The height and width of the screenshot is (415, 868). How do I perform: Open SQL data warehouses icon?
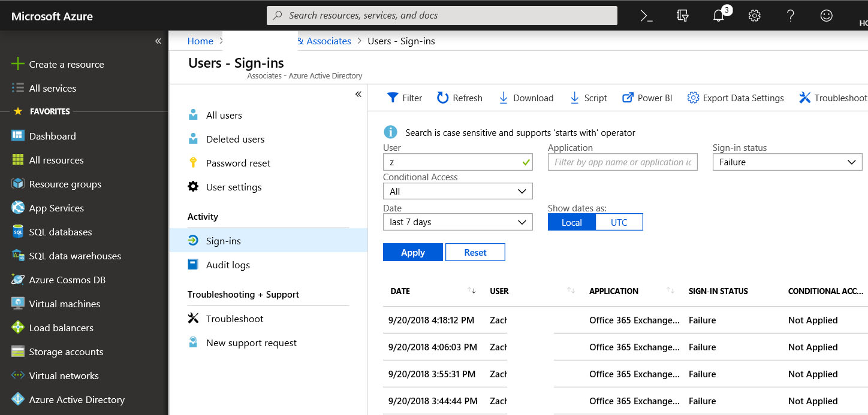click(18, 256)
